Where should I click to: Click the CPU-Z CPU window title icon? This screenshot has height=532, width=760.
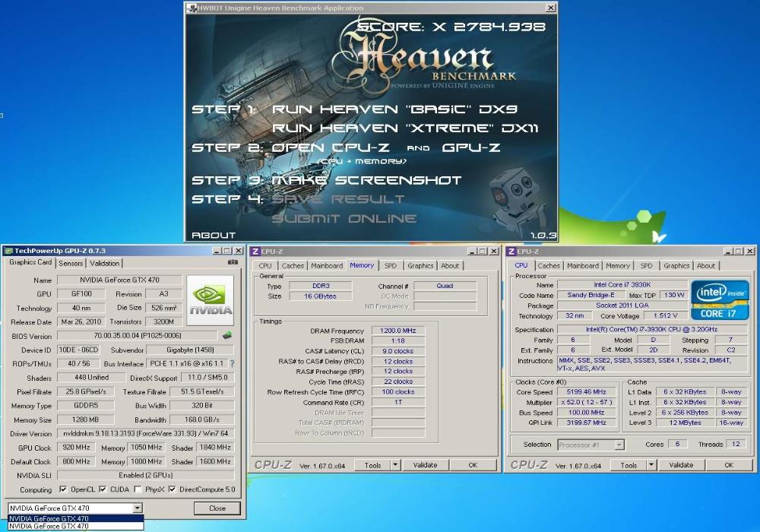(x=511, y=251)
